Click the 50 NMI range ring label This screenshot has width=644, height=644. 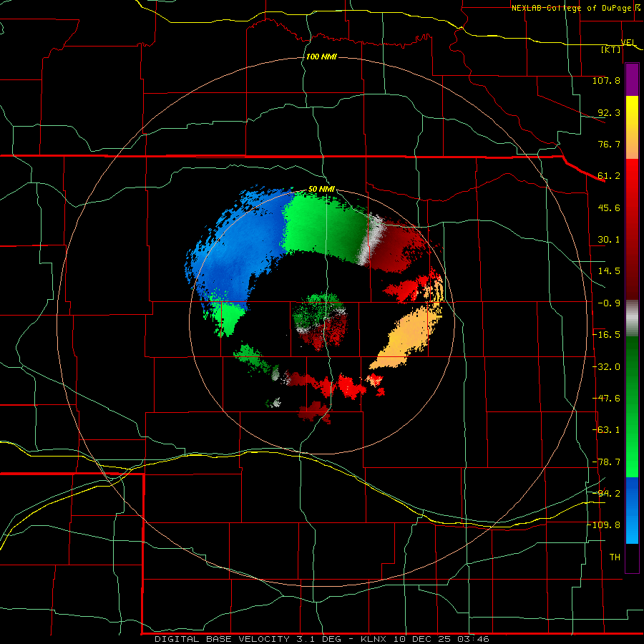[x=321, y=190]
